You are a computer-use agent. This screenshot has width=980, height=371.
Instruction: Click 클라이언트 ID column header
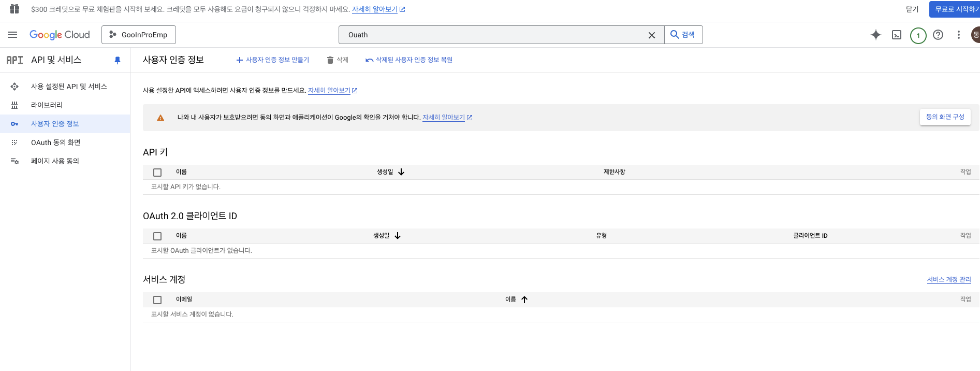pyautogui.click(x=811, y=236)
